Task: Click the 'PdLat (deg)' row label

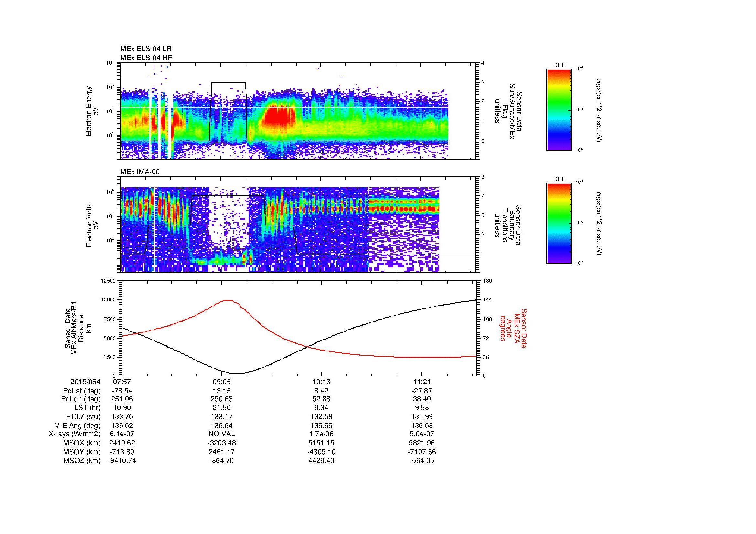Action: [x=82, y=391]
